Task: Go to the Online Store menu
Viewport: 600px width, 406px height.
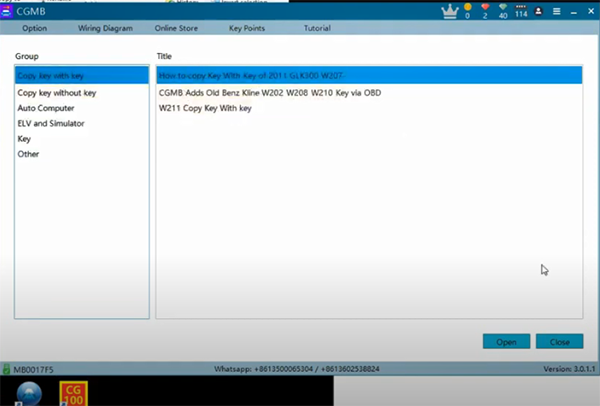Action: click(x=175, y=28)
